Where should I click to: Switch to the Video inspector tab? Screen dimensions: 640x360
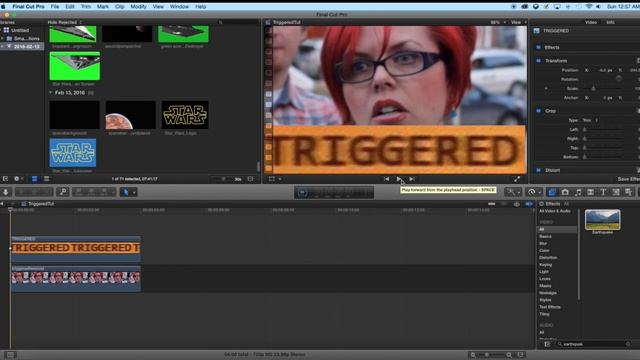pos(591,22)
